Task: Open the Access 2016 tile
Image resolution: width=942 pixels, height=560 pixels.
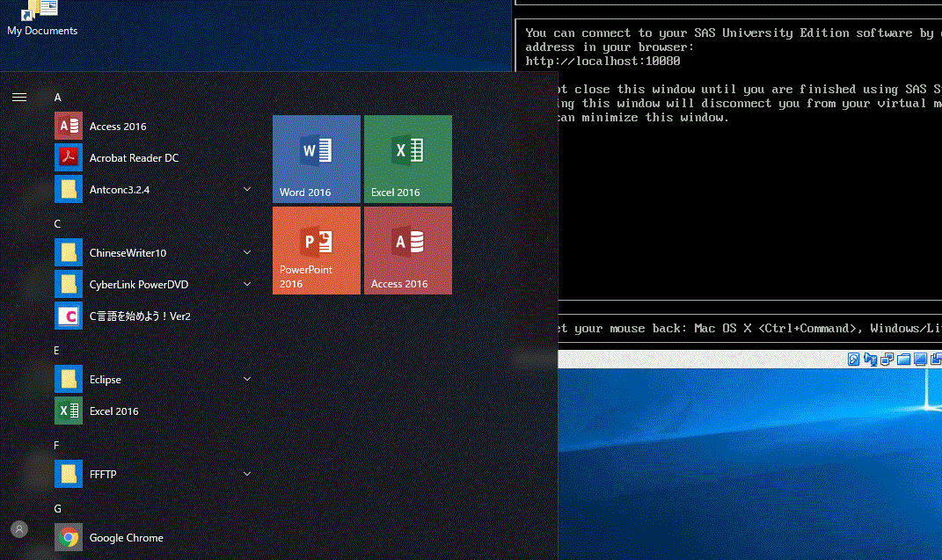Action: [x=408, y=251]
